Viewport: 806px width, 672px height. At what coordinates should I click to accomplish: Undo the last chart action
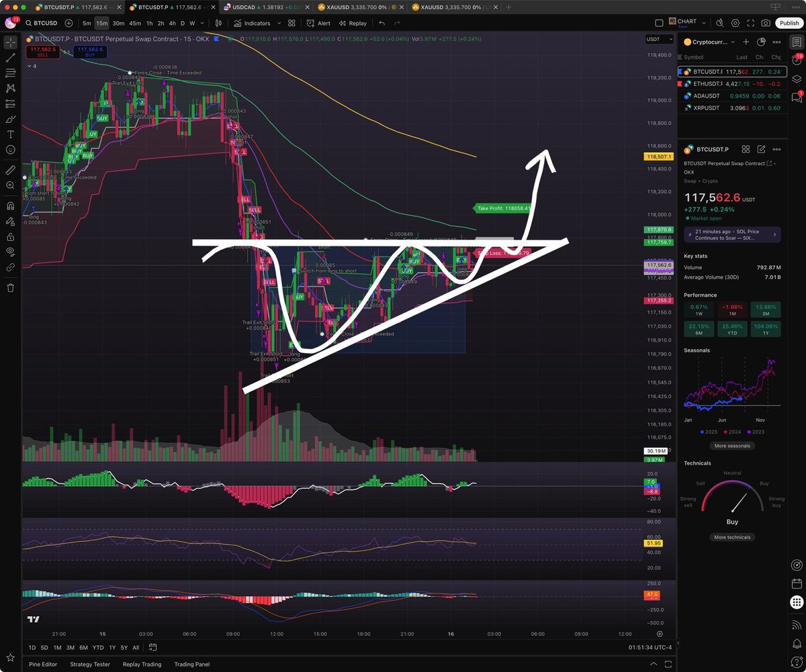coord(382,23)
